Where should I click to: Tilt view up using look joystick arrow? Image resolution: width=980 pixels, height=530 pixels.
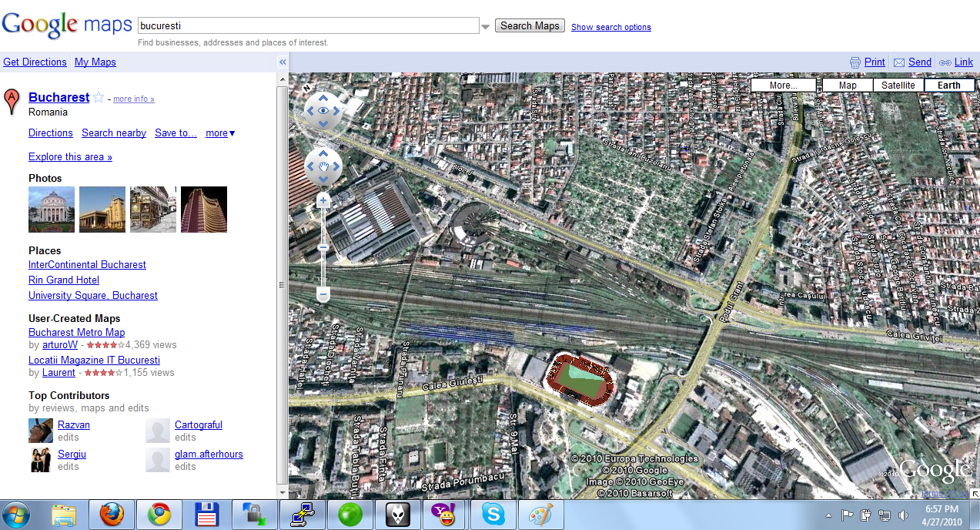click(323, 99)
